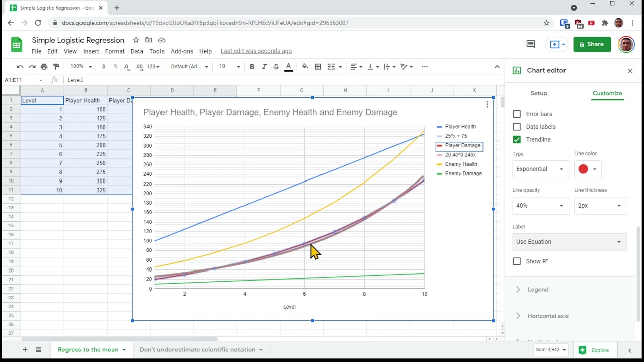Open the font size dropdown
The image size is (644, 362).
pyautogui.click(x=229, y=66)
